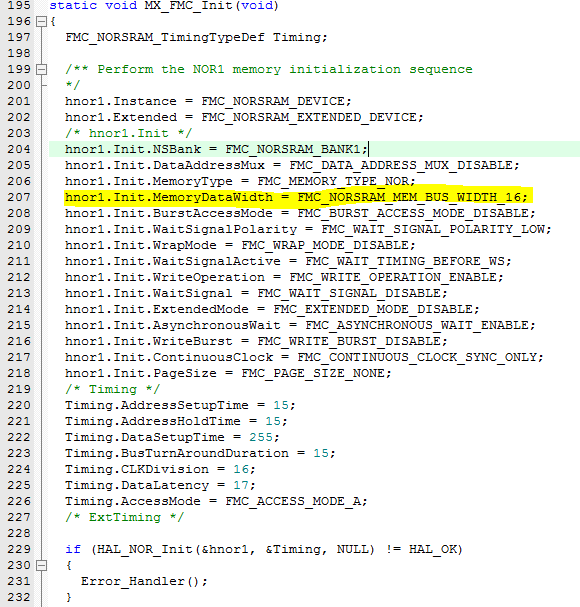Click line number 195 in the gutter
Image resolution: width=580 pixels, height=607 pixels.
coord(19,5)
